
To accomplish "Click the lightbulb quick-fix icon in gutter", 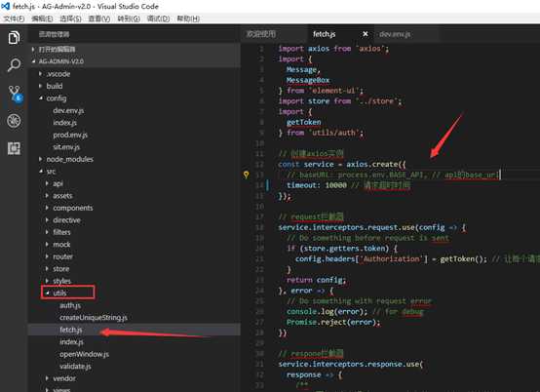I will [246, 175].
